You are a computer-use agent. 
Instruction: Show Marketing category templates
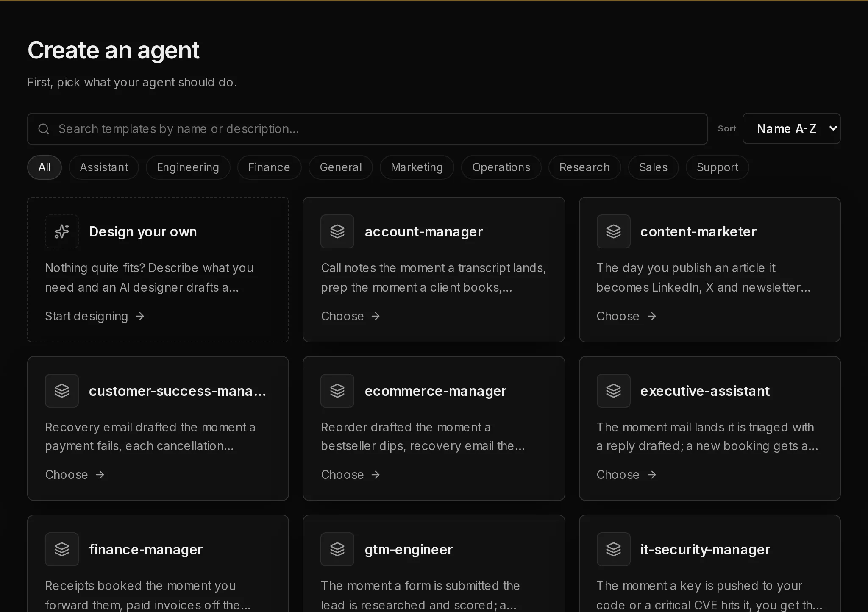point(417,167)
